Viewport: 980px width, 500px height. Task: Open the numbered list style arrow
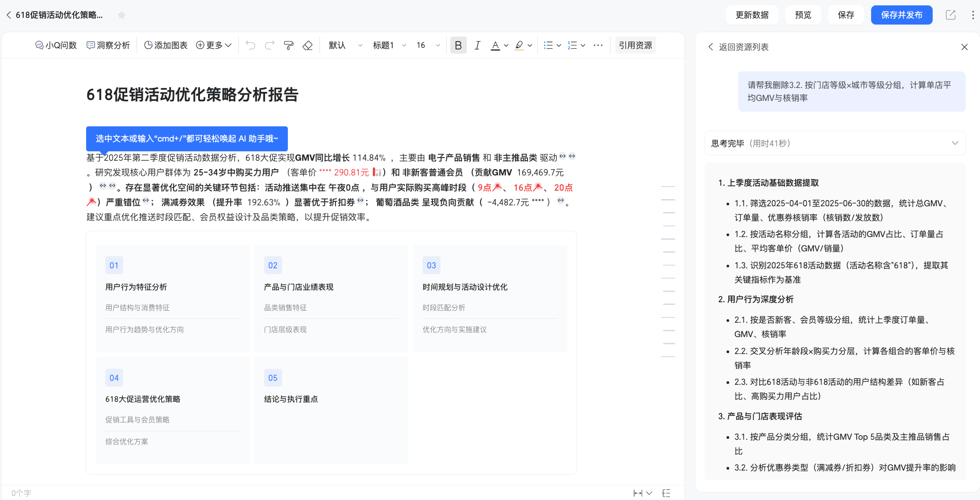[583, 45]
